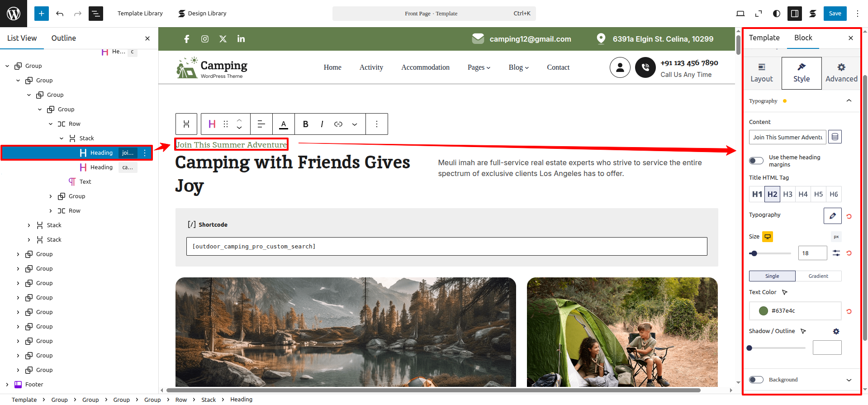Toggle the document overview list icon
The image size is (868, 405).
(96, 14)
